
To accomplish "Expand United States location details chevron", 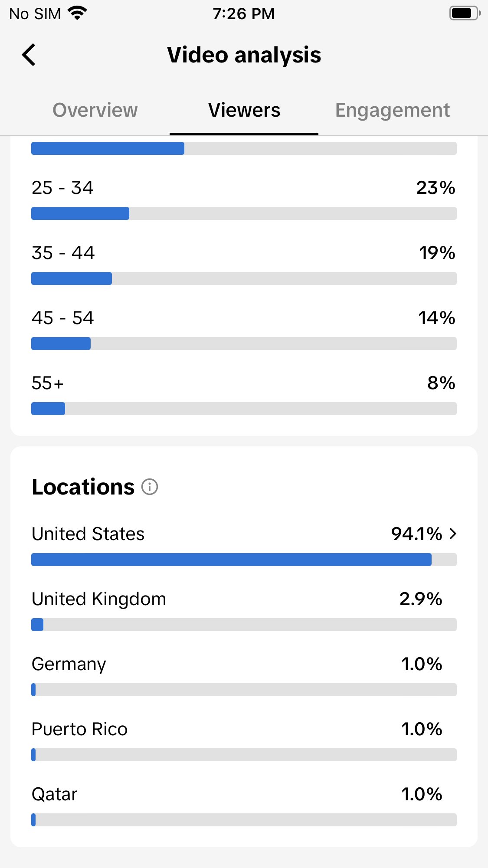I will 453,534.
